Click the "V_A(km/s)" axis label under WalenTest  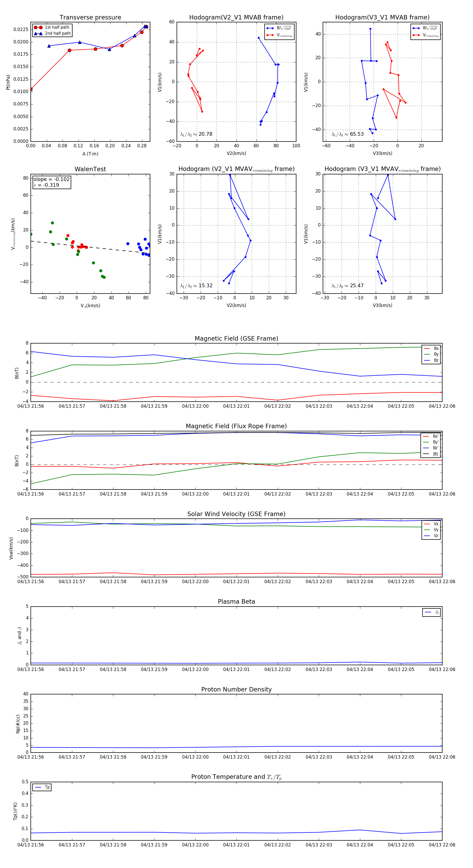(90, 306)
